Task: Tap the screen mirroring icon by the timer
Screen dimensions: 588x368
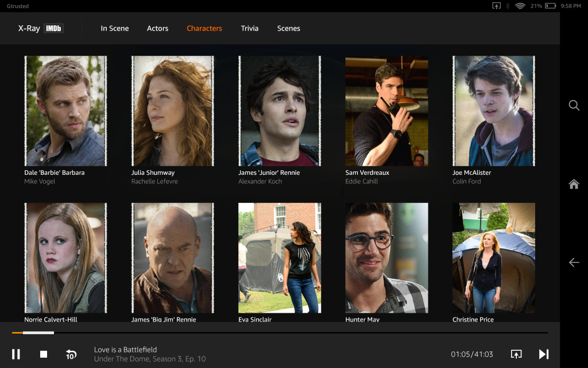Action: (516, 354)
